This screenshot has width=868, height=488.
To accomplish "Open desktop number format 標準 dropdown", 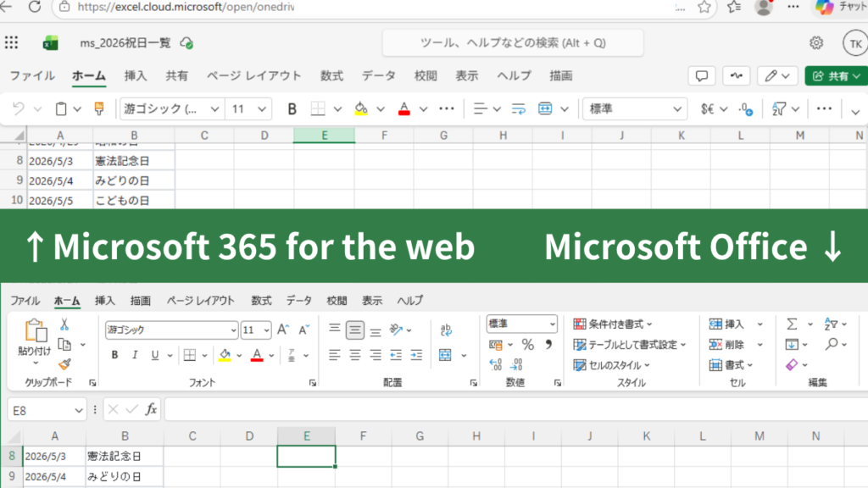I will pos(552,324).
